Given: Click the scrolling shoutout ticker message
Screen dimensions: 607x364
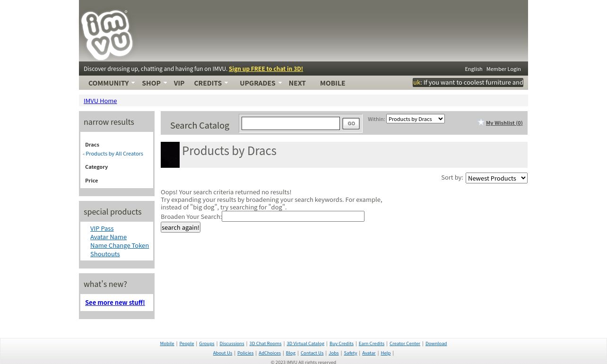Looking at the screenshot, I should (468, 82).
